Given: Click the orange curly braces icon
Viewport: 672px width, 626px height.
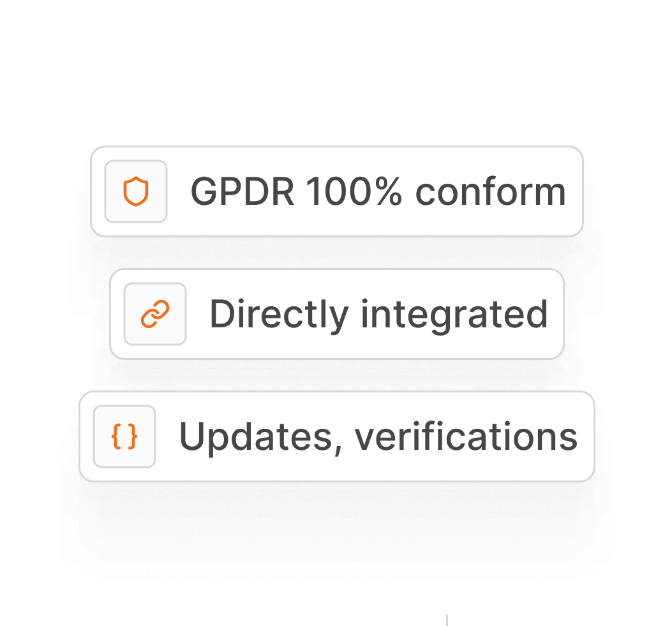Looking at the screenshot, I should (x=124, y=436).
